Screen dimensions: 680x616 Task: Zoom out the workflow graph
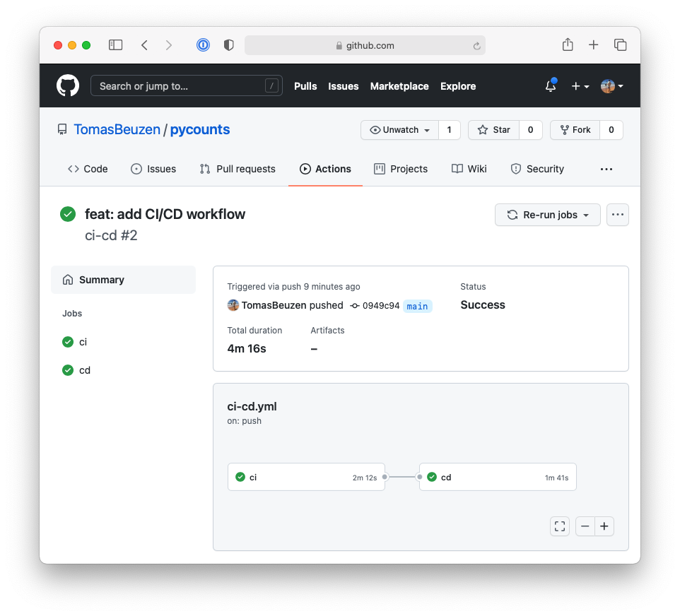[x=585, y=526]
